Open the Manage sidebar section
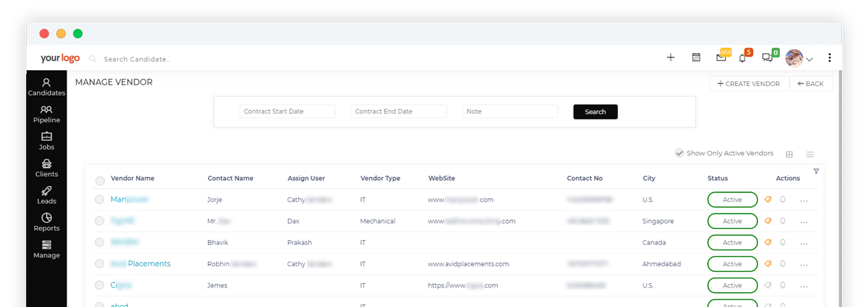This screenshot has height=307, width=868. tap(46, 250)
